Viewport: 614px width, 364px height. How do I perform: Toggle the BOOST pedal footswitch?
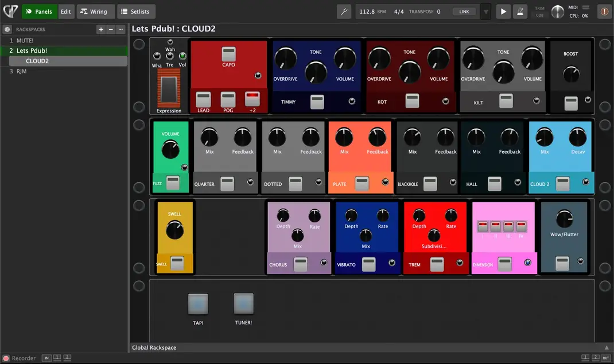(x=571, y=103)
